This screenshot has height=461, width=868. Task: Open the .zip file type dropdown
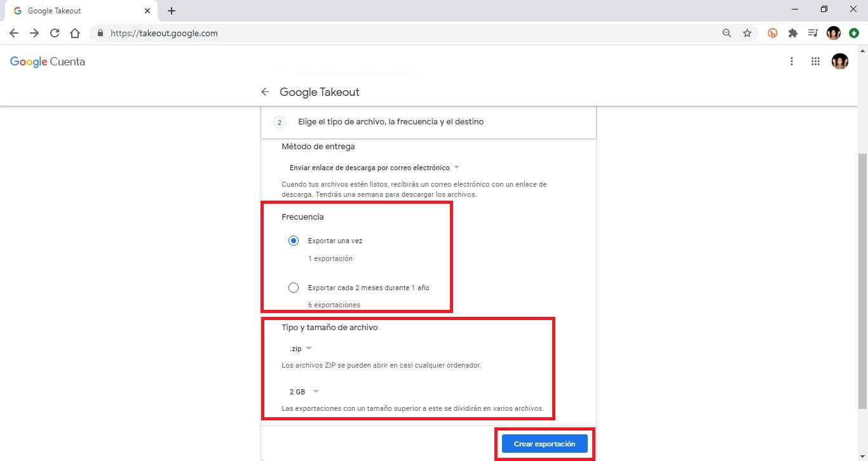click(x=301, y=349)
